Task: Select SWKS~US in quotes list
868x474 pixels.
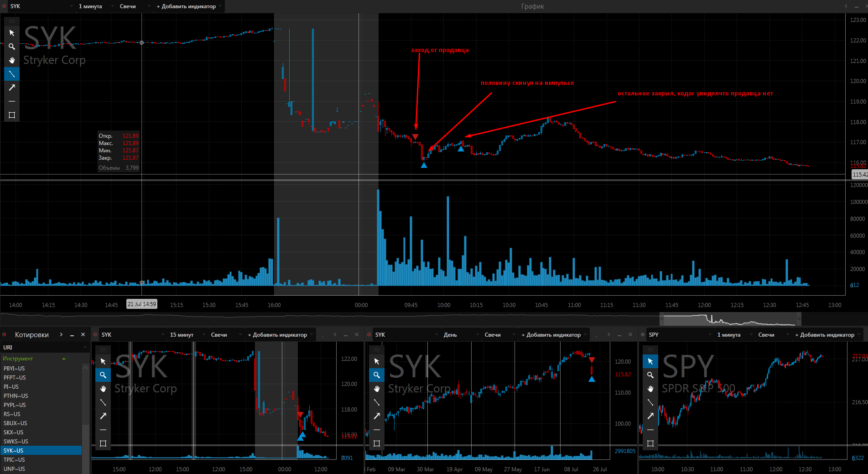Action: (x=41, y=442)
